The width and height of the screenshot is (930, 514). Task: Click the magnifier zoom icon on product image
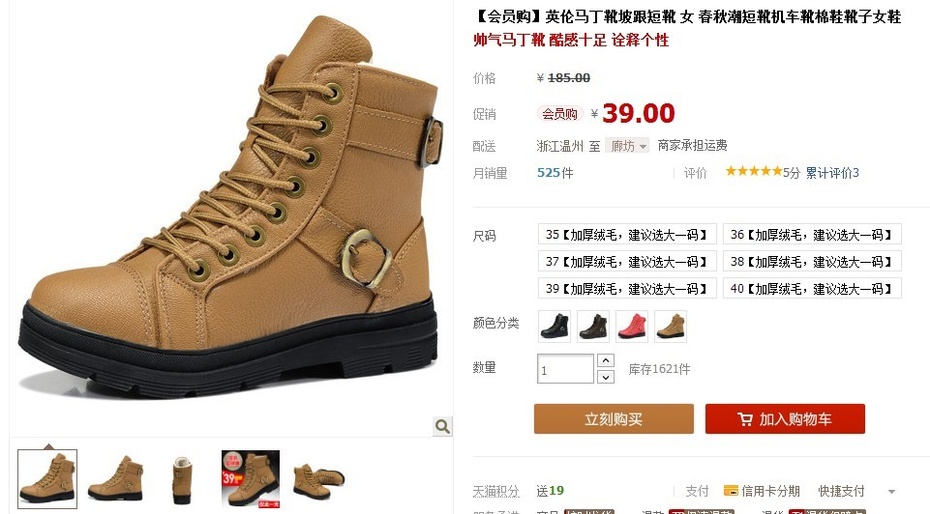[442, 426]
